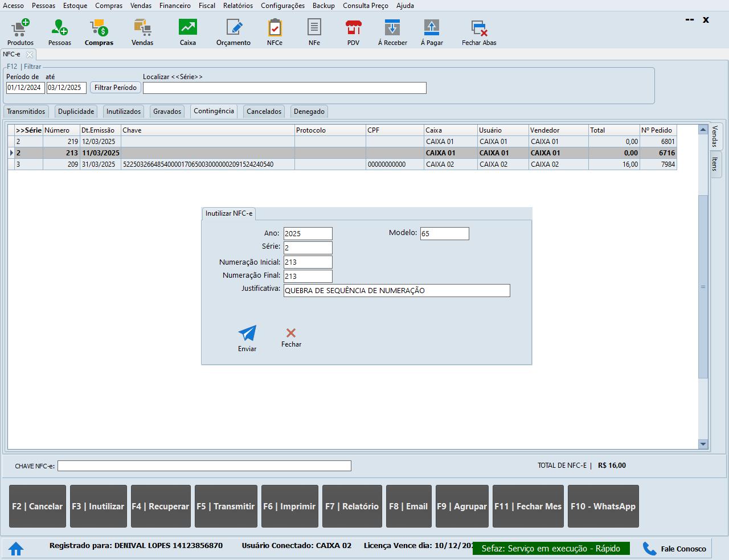This screenshot has width=729, height=560.
Task: Click the Pessoas toolbar icon
Action: (x=59, y=32)
